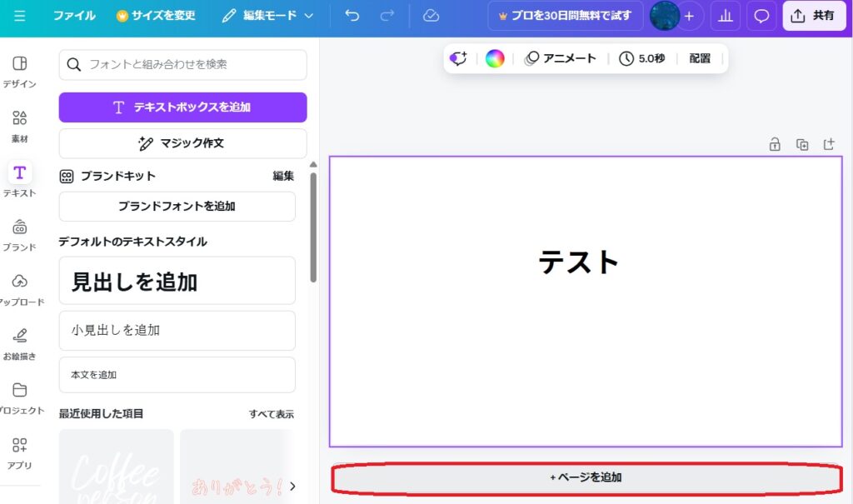The width and height of the screenshot is (853, 504).
Task: Select the ありがとう text style thumbnail
Action: click(x=236, y=467)
